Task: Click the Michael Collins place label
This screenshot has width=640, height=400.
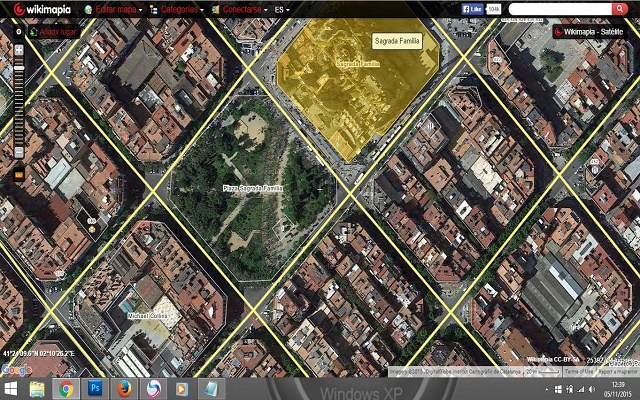Action: 151,315
